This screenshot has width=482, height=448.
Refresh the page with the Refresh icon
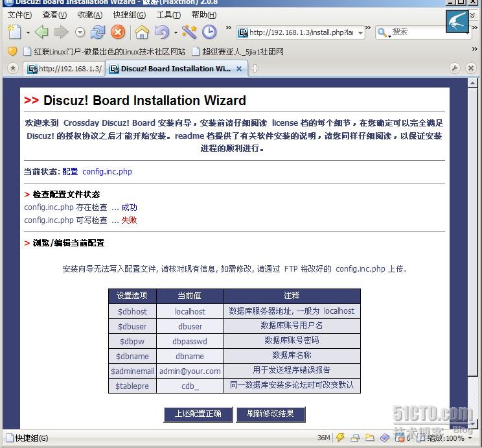[98, 32]
